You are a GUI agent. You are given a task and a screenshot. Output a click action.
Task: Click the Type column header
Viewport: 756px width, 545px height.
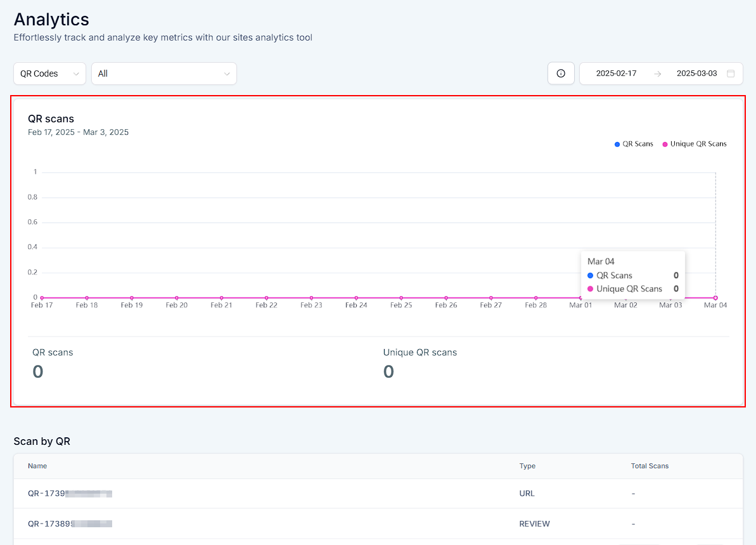pos(527,466)
